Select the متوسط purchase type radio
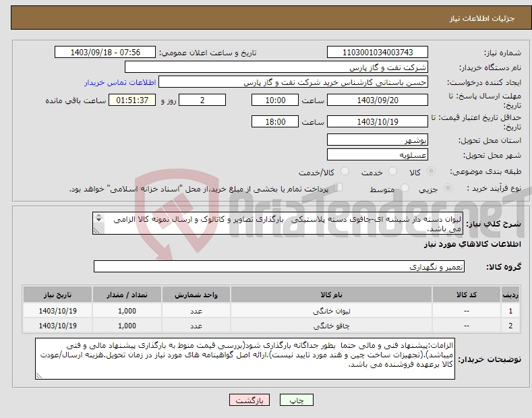 pyautogui.click(x=405, y=188)
